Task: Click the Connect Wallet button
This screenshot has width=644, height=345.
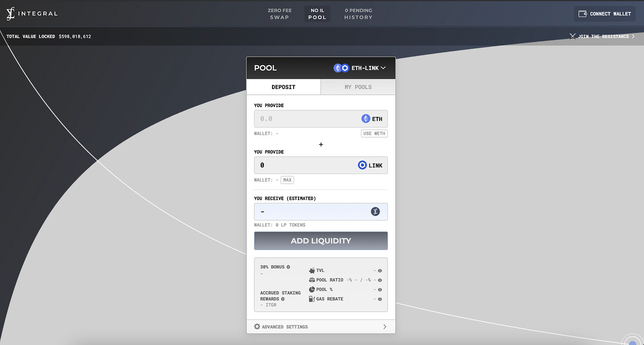Action: [x=605, y=14]
